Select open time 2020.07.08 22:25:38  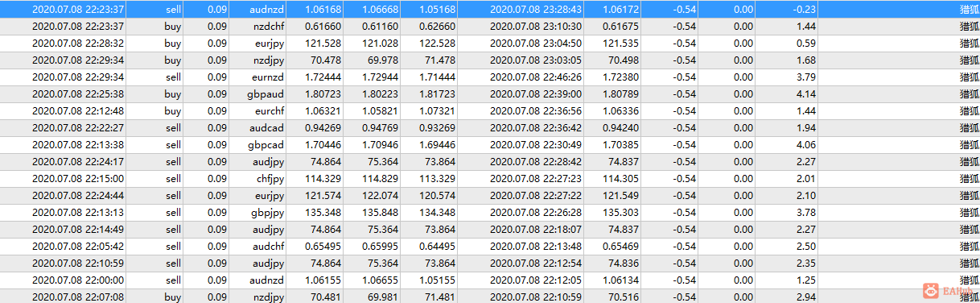click(78, 94)
